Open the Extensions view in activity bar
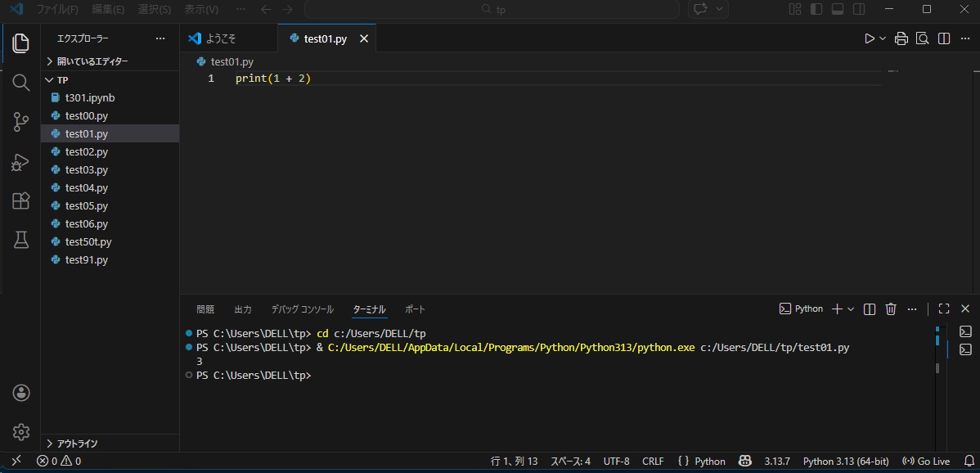The image size is (980, 473). 21,201
